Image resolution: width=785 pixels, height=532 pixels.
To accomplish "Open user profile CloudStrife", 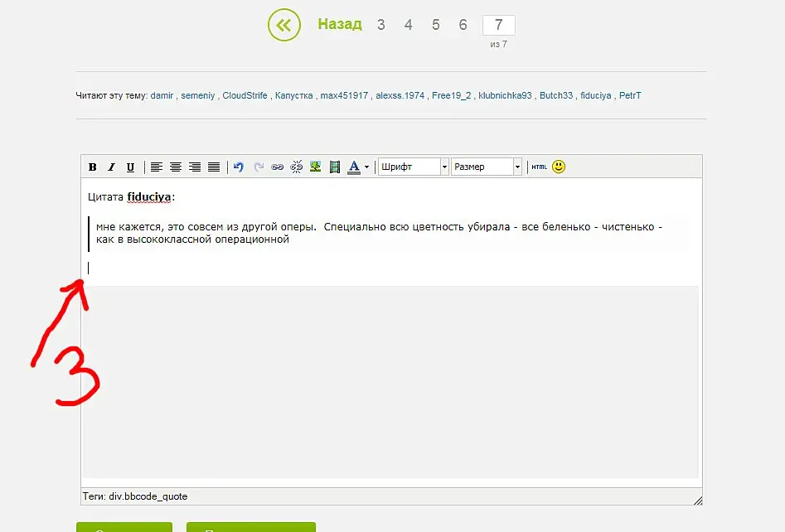I will tap(245, 95).
